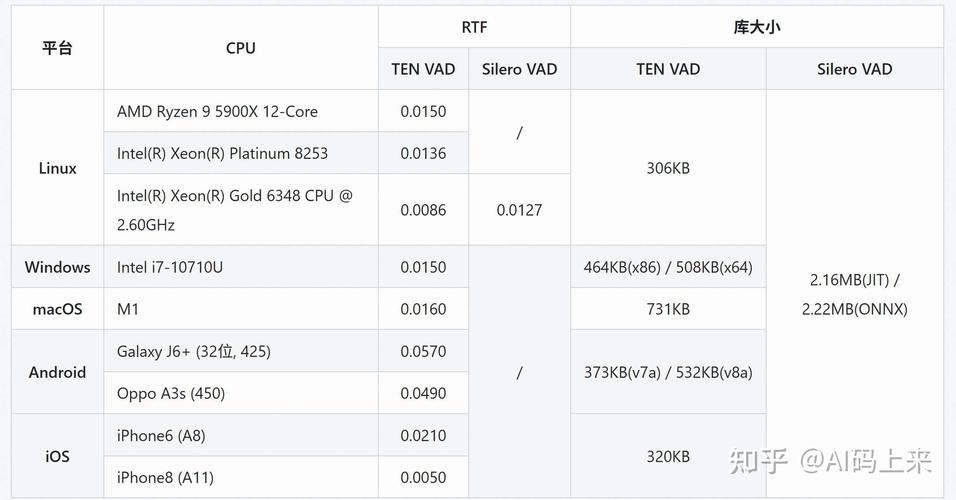
Task: Select the 0.0086 RTF value
Action: tap(423, 210)
